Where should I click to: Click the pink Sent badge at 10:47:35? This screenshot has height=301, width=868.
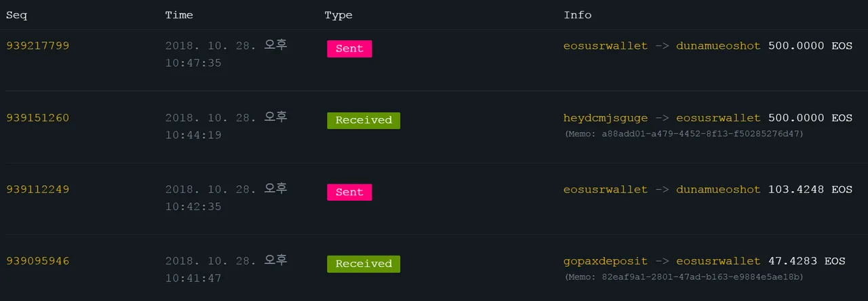[349, 49]
